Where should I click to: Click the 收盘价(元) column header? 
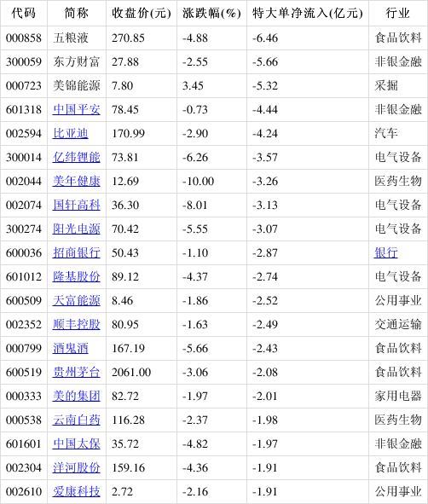pyautogui.click(x=142, y=13)
